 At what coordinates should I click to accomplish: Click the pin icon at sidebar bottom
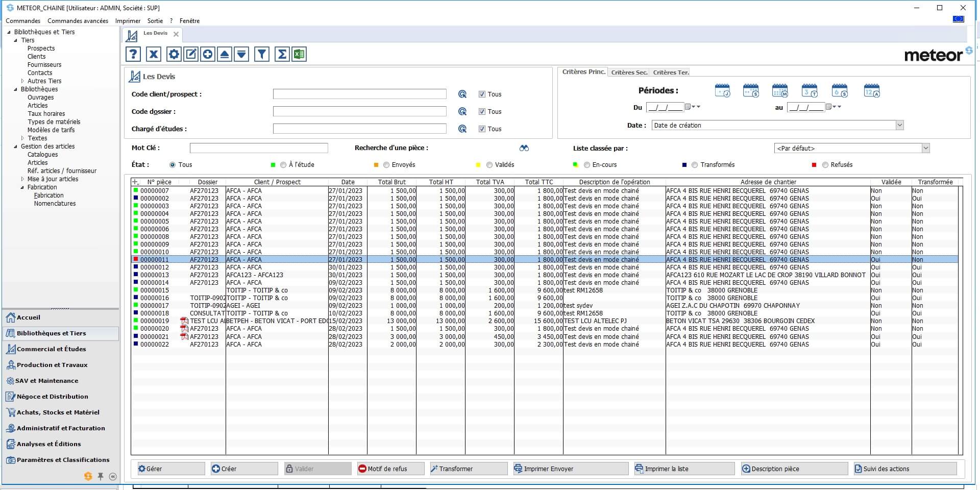pos(101,476)
